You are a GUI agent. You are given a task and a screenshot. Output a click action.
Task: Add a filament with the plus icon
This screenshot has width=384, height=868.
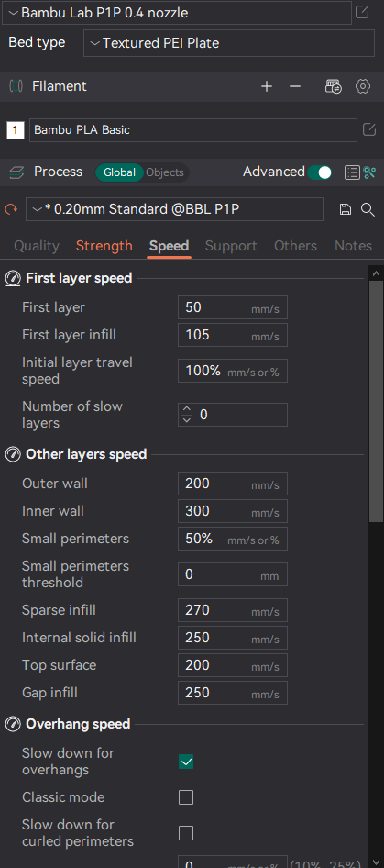coord(267,86)
